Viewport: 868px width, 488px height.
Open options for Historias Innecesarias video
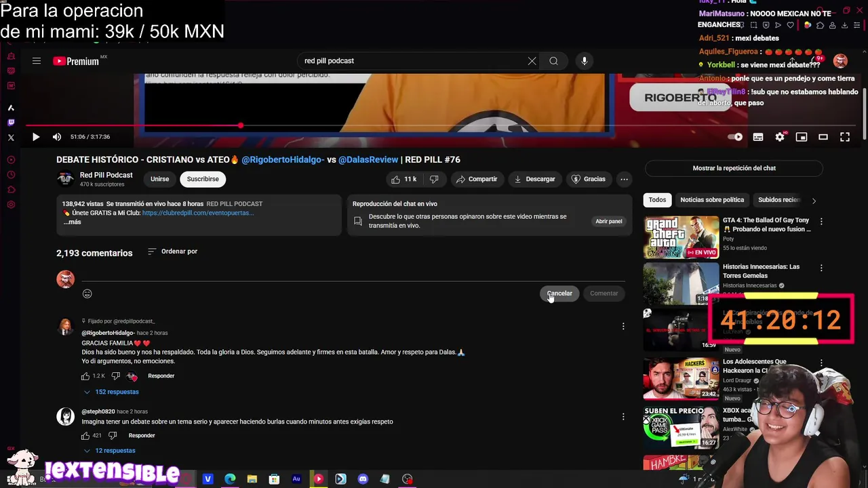821,268
